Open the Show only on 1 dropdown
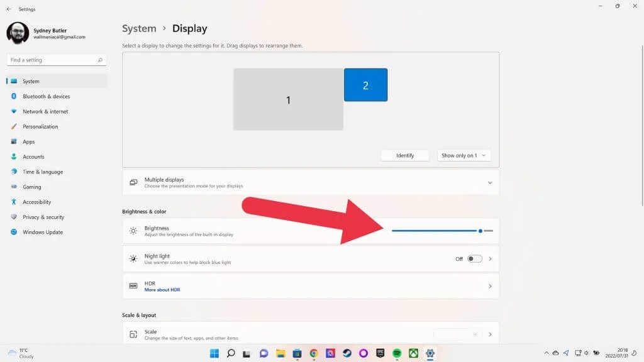The width and height of the screenshot is (644, 362). click(464, 155)
